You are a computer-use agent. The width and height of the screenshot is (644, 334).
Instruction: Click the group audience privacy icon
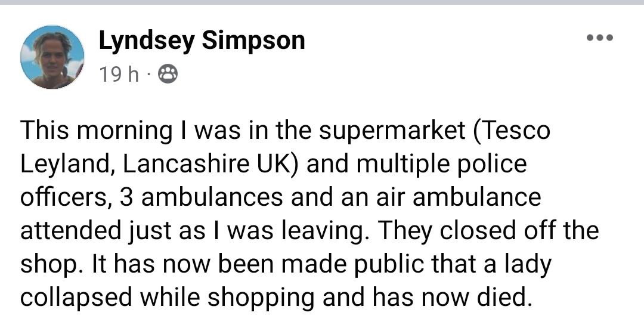(x=167, y=75)
